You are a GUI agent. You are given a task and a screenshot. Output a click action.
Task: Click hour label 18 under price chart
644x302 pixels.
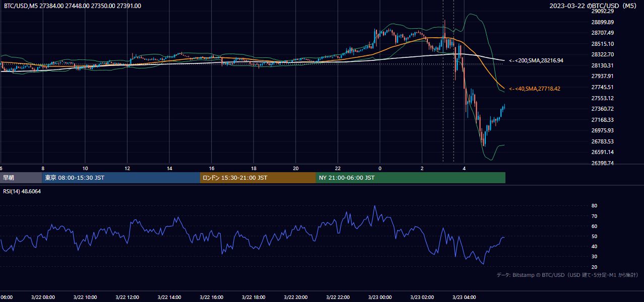pos(254,168)
